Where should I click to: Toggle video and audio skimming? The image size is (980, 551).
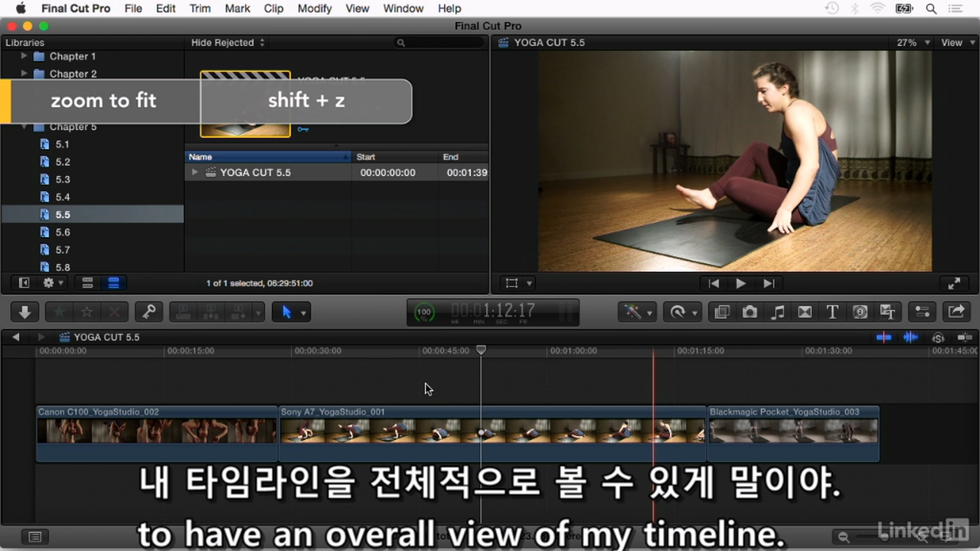pyautogui.click(x=884, y=337)
